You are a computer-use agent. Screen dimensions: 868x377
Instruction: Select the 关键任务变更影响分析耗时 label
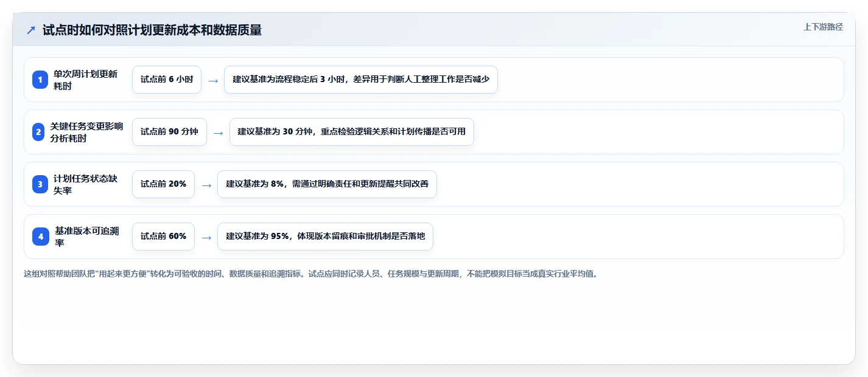coord(87,132)
